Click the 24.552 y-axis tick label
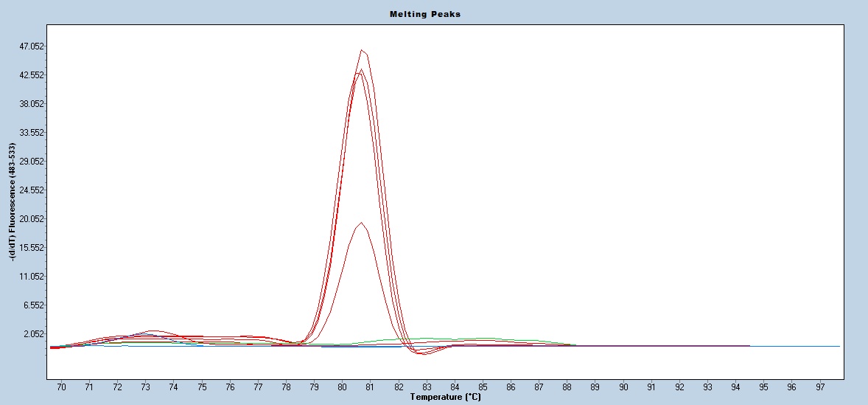The image size is (868, 405). [x=32, y=190]
